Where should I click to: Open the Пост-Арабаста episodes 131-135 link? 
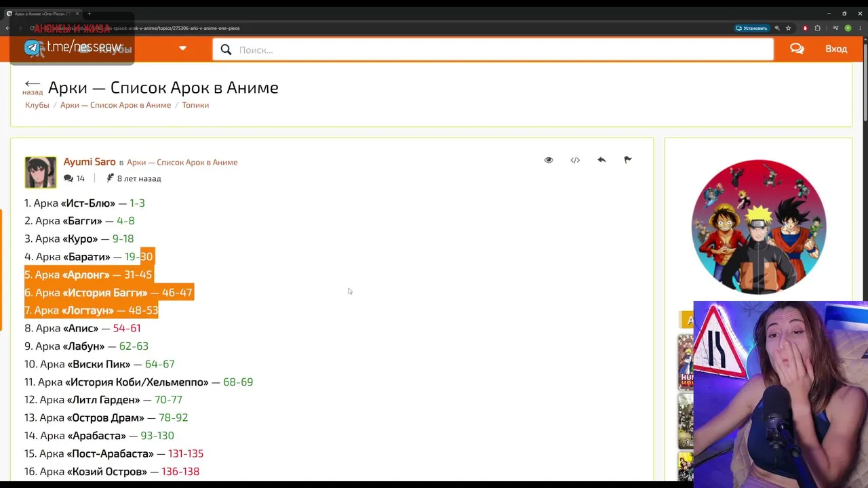tap(186, 454)
